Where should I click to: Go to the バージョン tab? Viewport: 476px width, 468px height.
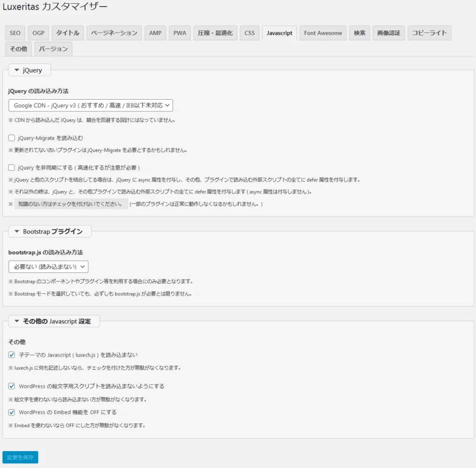(x=53, y=49)
